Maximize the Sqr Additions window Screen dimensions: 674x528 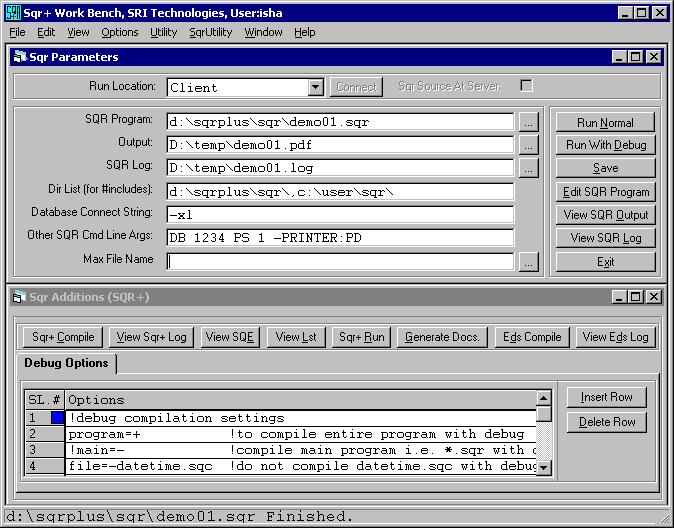point(634,297)
